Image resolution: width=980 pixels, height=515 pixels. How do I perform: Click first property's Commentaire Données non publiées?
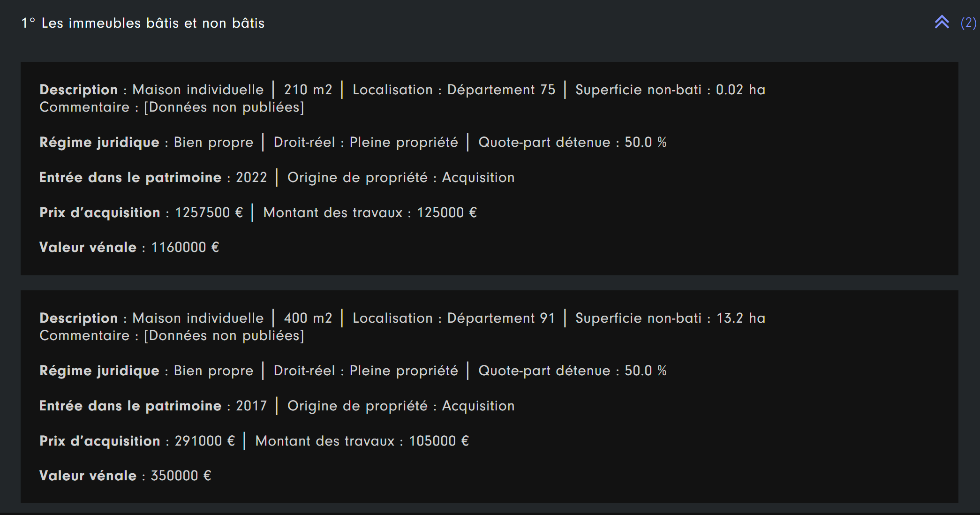click(x=172, y=107)
